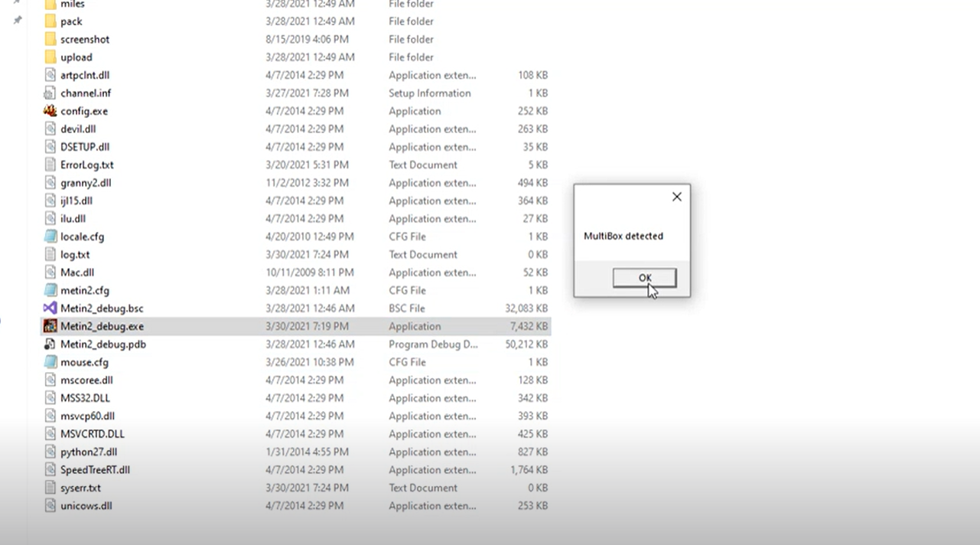
Task: Close the MultiBox detected dialog with X
Action: pyautogui.click(x=676, y=197)
